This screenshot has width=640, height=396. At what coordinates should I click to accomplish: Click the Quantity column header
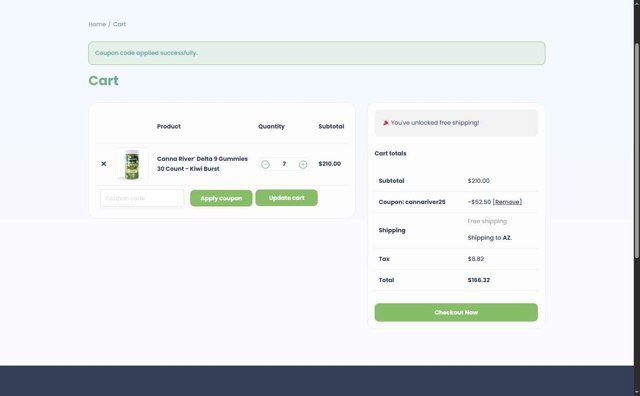click(271, 126)
